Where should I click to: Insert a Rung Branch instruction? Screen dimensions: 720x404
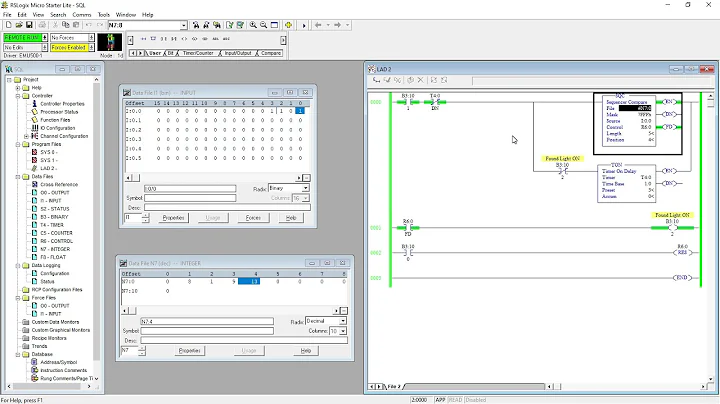153,39
